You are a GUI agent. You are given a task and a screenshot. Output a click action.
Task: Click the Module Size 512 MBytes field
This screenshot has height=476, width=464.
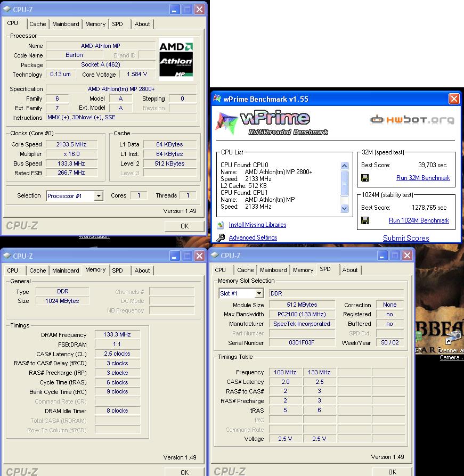(x=302, y=305)
